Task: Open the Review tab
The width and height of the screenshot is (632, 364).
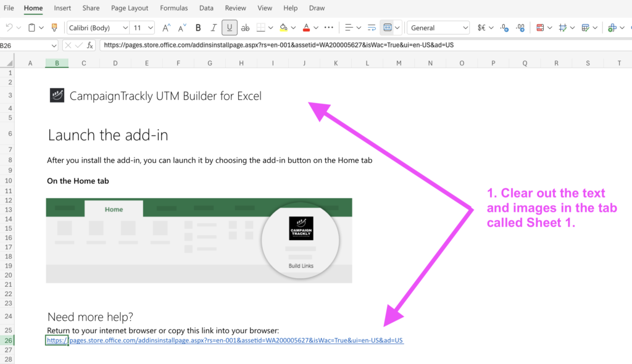Action: [x=235, y=8]
